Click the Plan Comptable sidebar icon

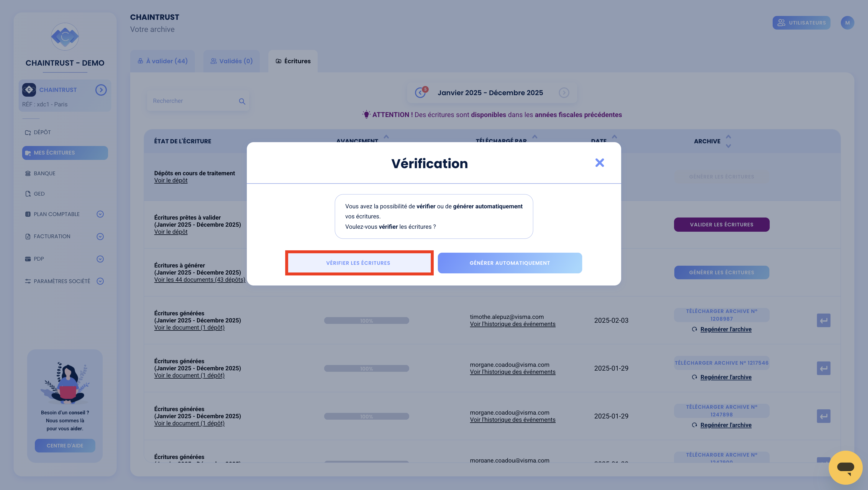tap(28, 214)
